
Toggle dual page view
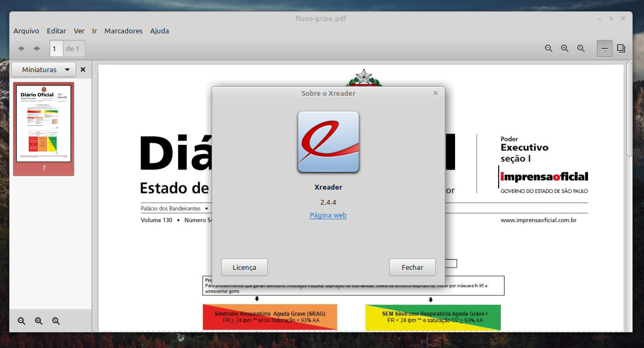click(x=621, y=48)
